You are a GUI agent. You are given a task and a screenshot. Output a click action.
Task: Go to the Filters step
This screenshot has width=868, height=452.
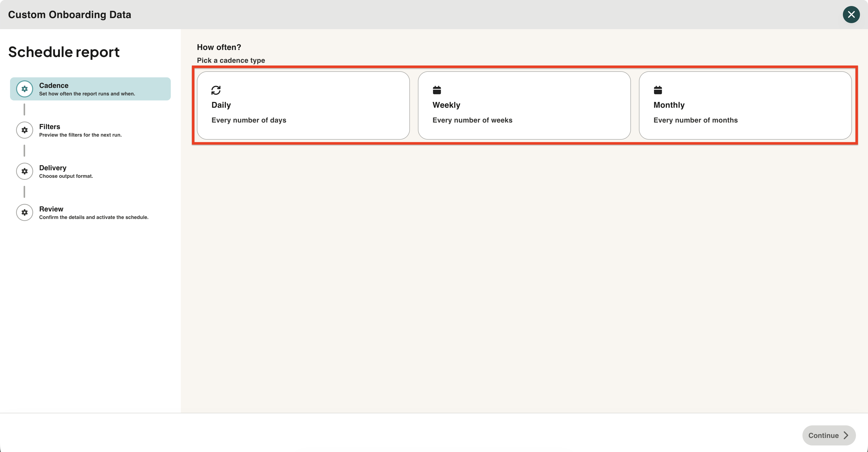(x=90, y=130)
